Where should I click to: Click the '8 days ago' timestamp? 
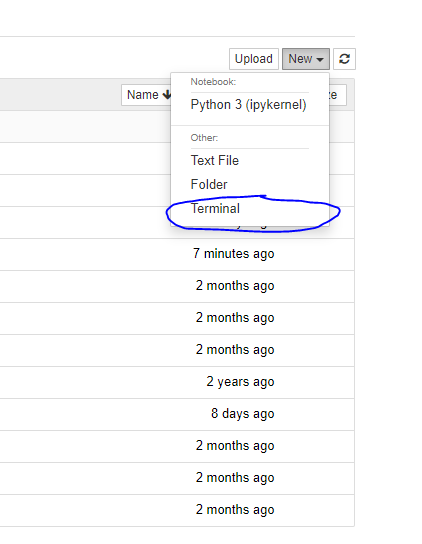click(243, 414)
